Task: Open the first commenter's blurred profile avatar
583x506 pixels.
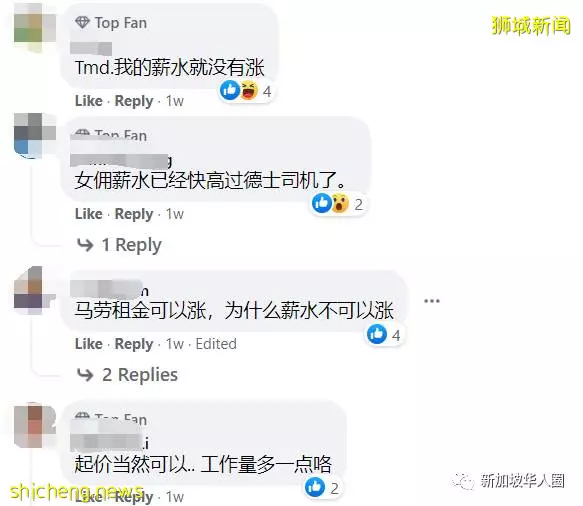Action: [35, 28]
